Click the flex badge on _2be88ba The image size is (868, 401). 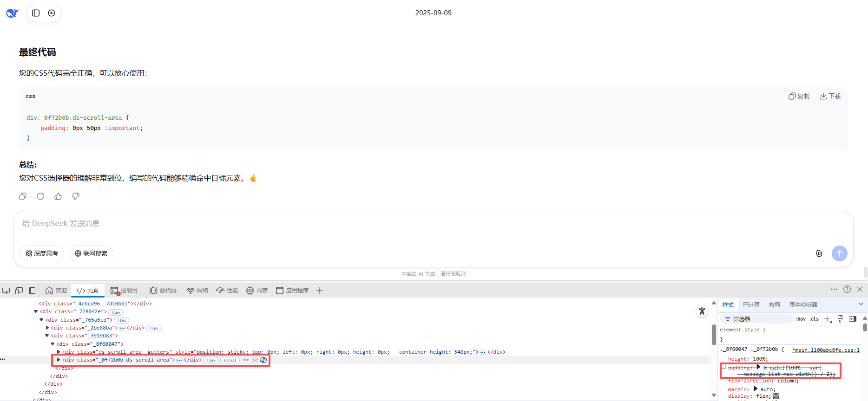[154, 328]
